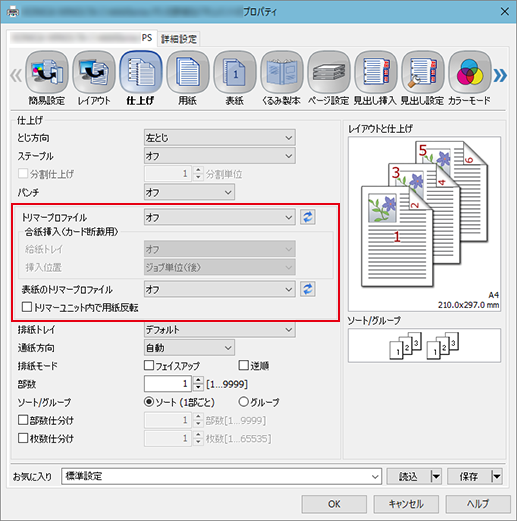Viewport: 517px width, 521px height.
Task: Select the グループ radio button
Action: pos(243,402)
